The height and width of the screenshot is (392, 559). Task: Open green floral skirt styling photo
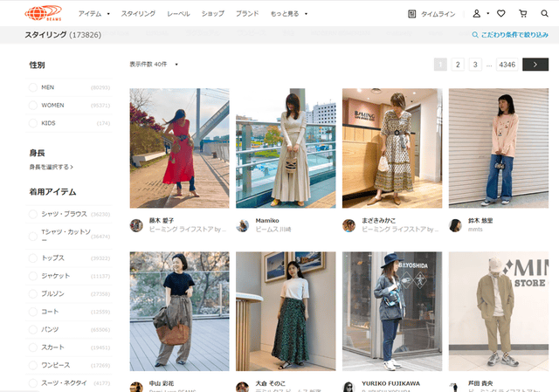click(286, 312)
